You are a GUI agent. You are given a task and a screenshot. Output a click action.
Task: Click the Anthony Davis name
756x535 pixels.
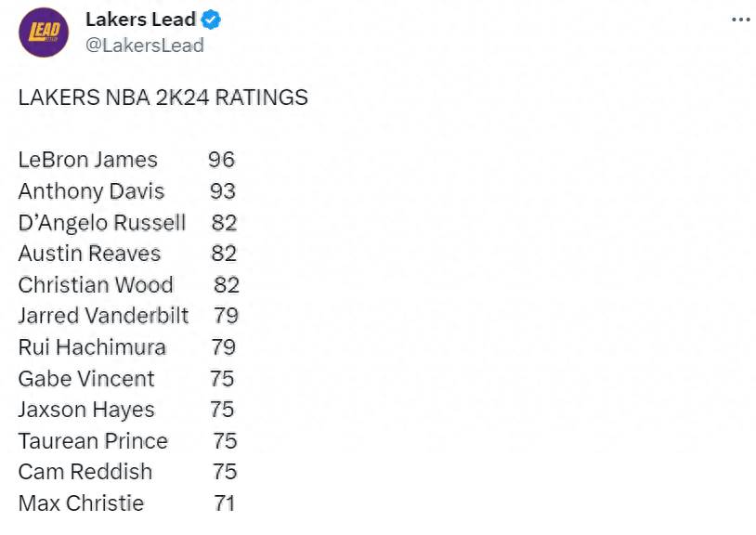pos(91,191)
